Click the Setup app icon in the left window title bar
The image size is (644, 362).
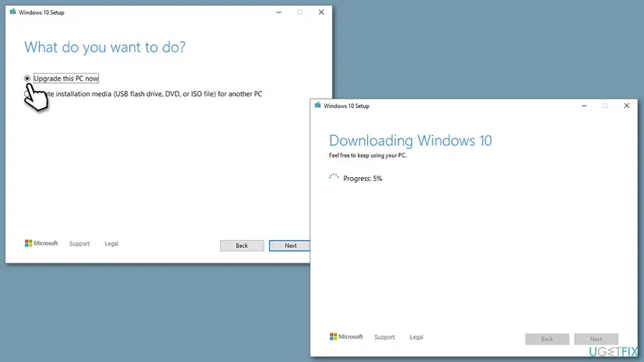coord(12,12)
